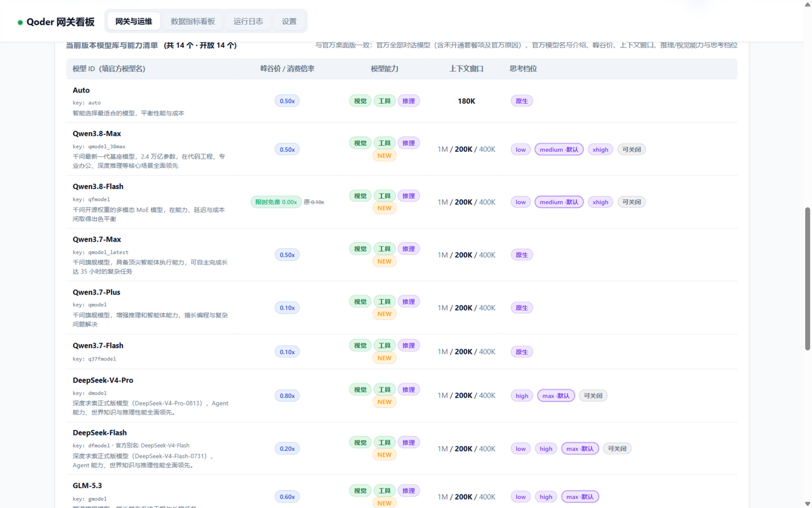This screenshot has height=508, width=812.
Task: Click the 峰谷价 / 消费倍率 column header
Action: point(287,69)
